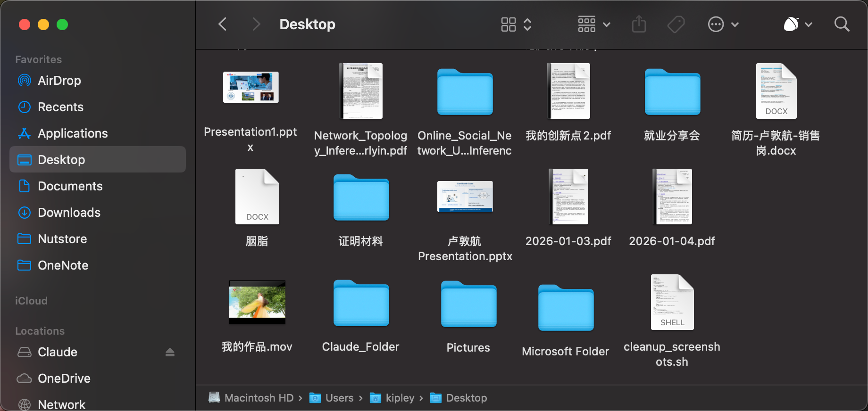Open the Group By dropdown
Screen dimensions: 868x411
coord(594,24)
